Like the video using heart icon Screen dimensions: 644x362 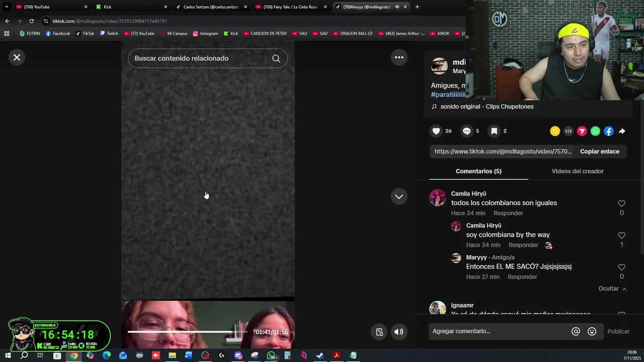click(436, 131)
